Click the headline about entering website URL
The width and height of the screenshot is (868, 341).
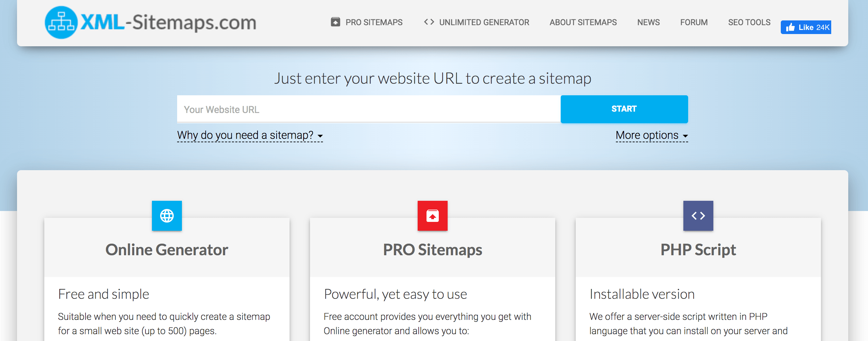pos(433,79)
